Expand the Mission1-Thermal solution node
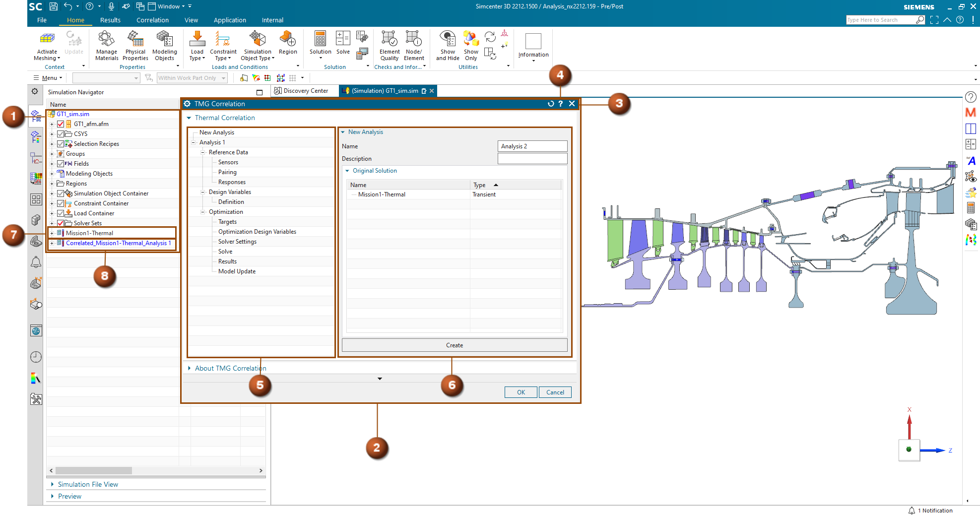This screenshot has height=516, width=980. coord(52,233)
